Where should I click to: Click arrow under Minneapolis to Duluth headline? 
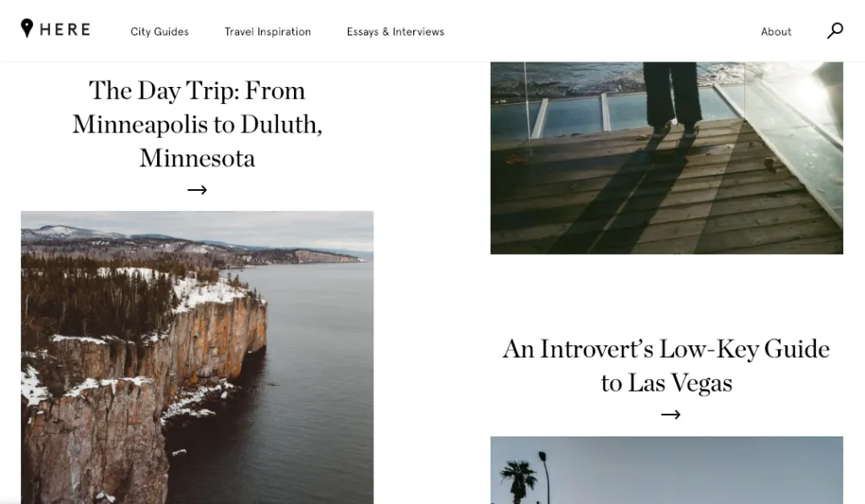coord(197,190)
